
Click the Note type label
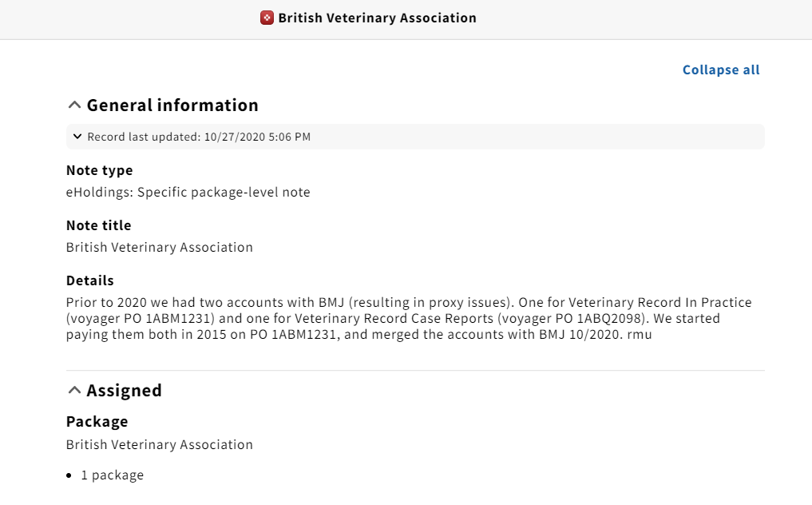pos(100,170)
